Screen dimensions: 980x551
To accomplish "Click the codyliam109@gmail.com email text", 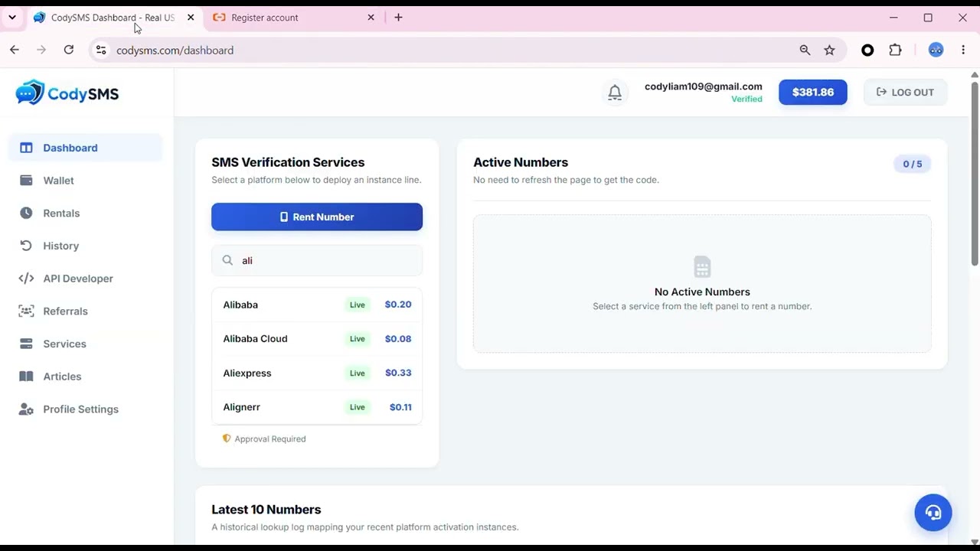I will tap(704, 86).
